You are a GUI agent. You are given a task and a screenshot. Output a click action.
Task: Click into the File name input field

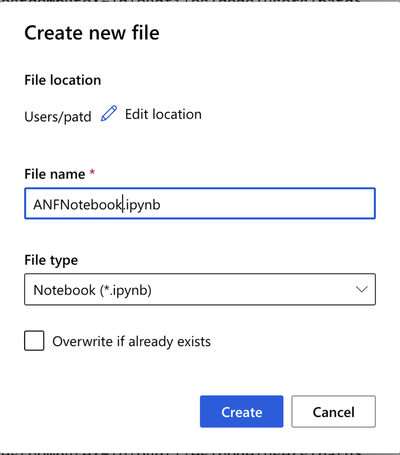click(x=200, y=204)
